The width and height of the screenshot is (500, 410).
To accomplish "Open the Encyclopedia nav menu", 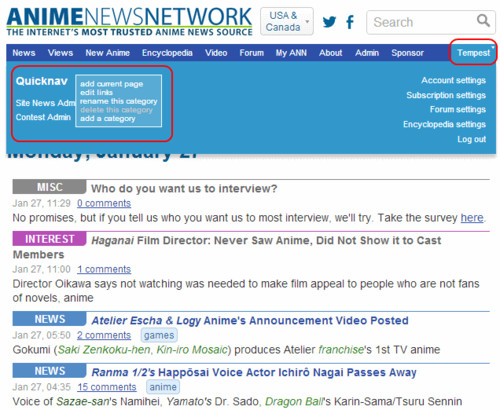I will coord(167,53).
